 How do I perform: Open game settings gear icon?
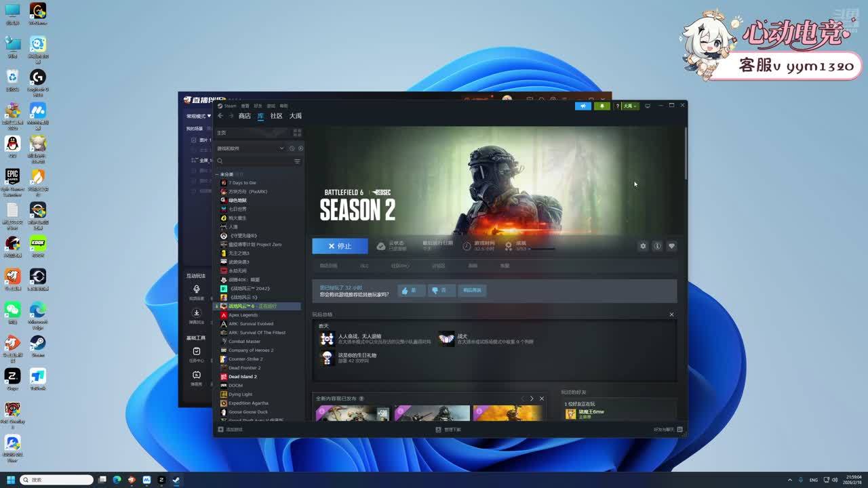[643, 246]
